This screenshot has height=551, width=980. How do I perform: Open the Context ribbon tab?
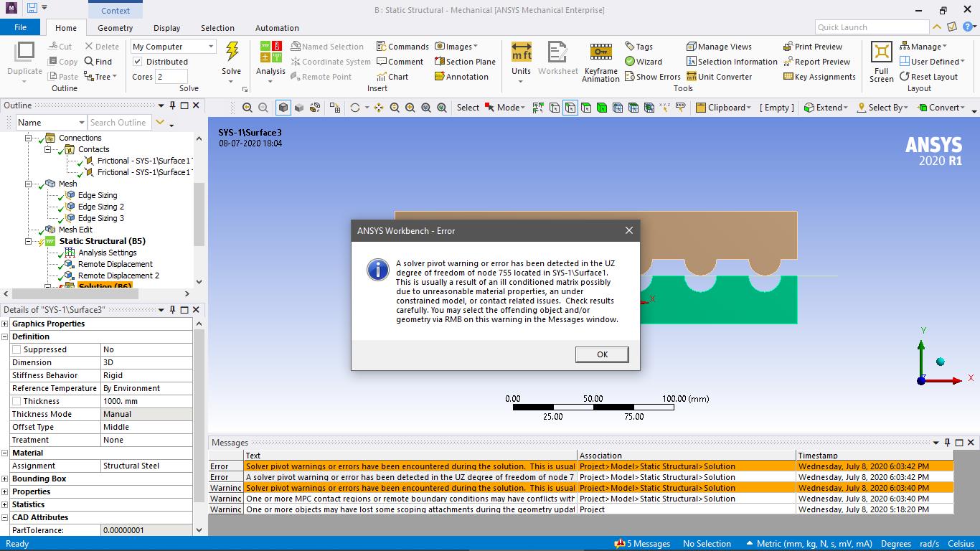pyautogui.click(x=116, y=10)
